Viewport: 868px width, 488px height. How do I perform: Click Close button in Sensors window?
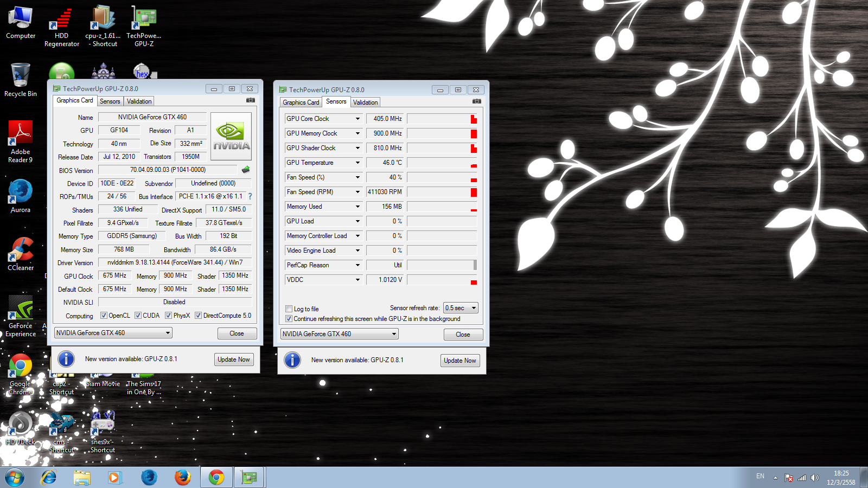[463, 335]
